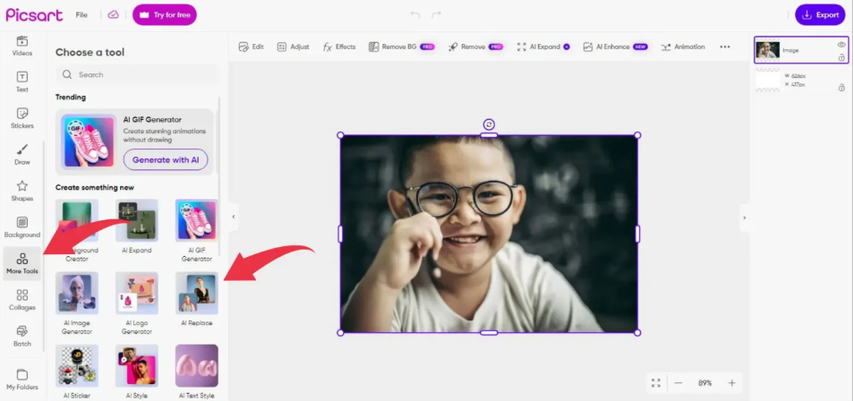The width and height of the screenshot is (853, 401).
Task: Click the tool panel scrollbar
Action: [220, 174]
